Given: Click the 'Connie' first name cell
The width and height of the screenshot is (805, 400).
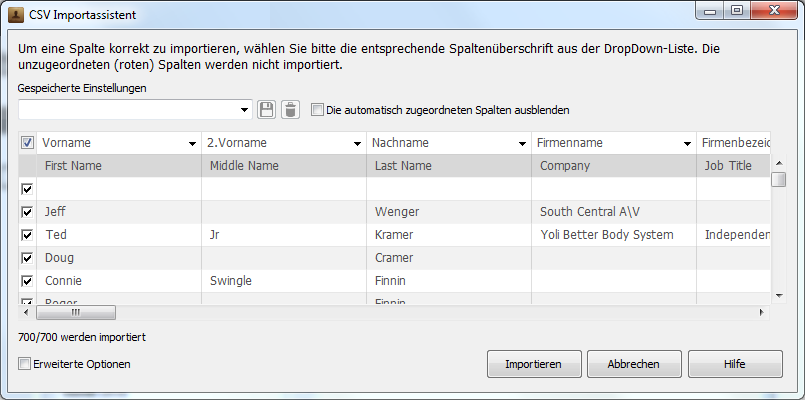Looking at the screenshot, I should [119, 281].
